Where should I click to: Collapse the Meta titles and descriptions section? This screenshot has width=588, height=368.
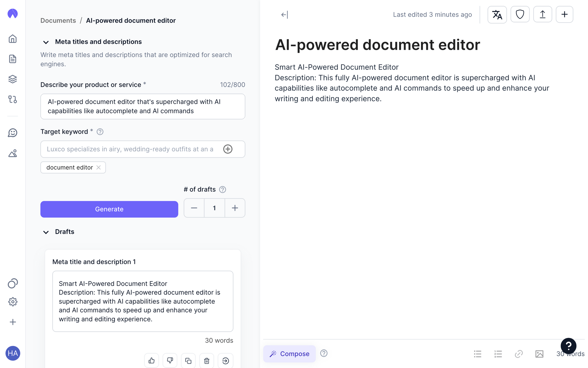click(46, 42)
